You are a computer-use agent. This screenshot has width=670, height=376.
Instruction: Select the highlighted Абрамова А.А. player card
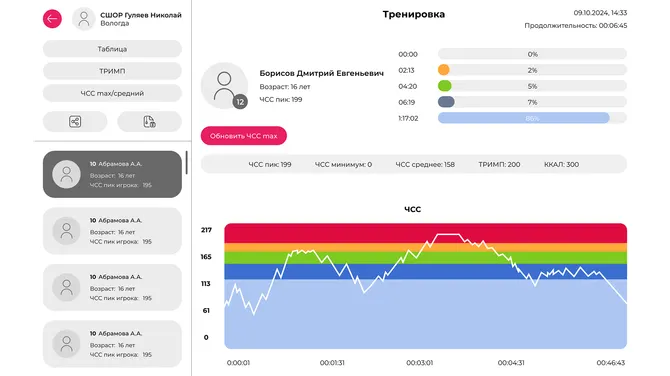tap(112, 174)
